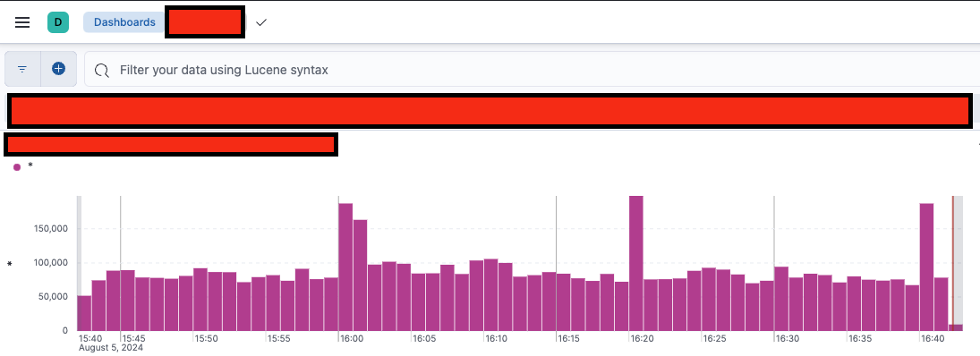Add a new filter with plus icon
This screenshot has height=356, width=980.
pyautogui.click(x=59, y=69)
